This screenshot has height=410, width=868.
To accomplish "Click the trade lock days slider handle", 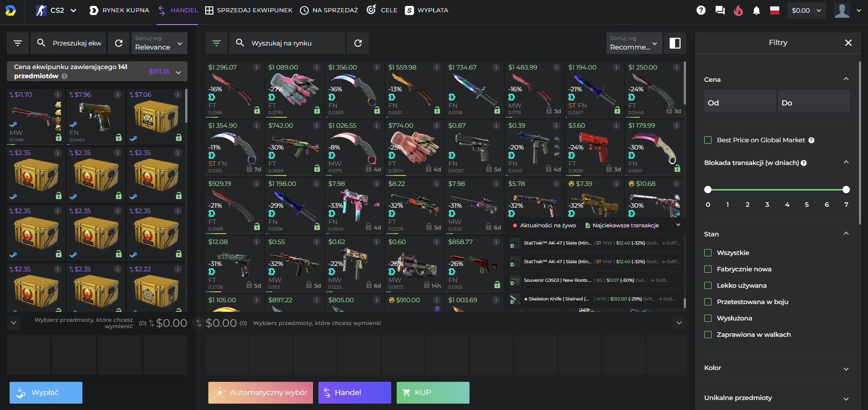I will click(x=707, y=190).
